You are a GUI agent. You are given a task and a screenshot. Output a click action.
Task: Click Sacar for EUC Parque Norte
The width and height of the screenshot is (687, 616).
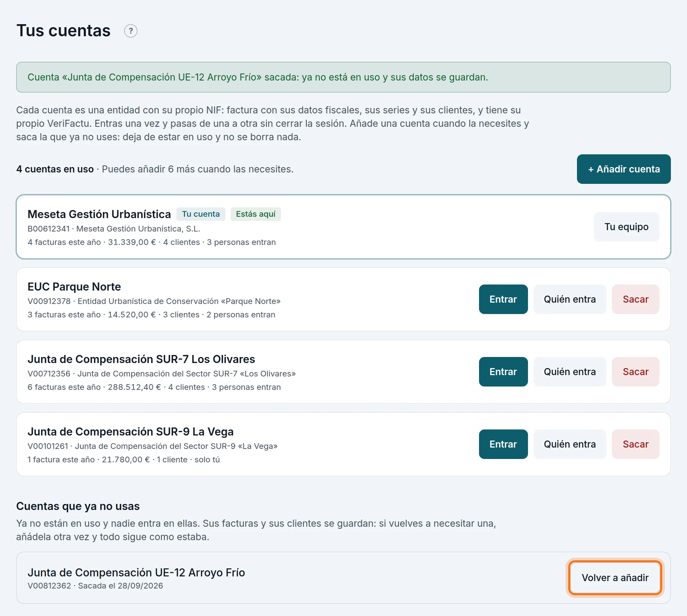(635, 299)
